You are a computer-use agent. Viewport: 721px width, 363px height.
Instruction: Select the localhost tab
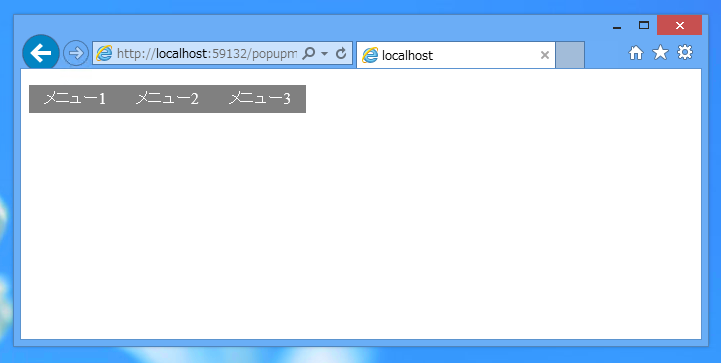[x=456, y=55]
